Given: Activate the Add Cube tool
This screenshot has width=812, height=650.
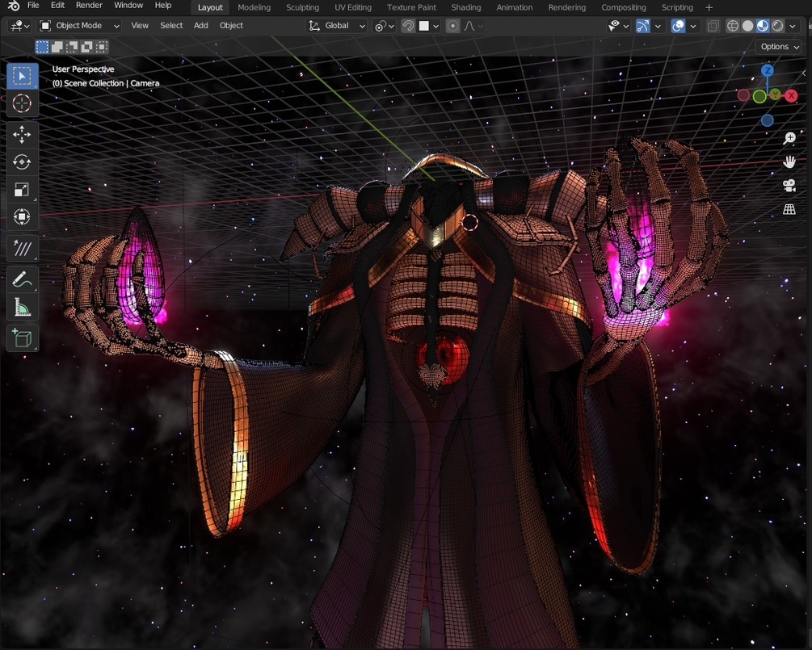Looking at the screenshot, I should pos(22,338).
